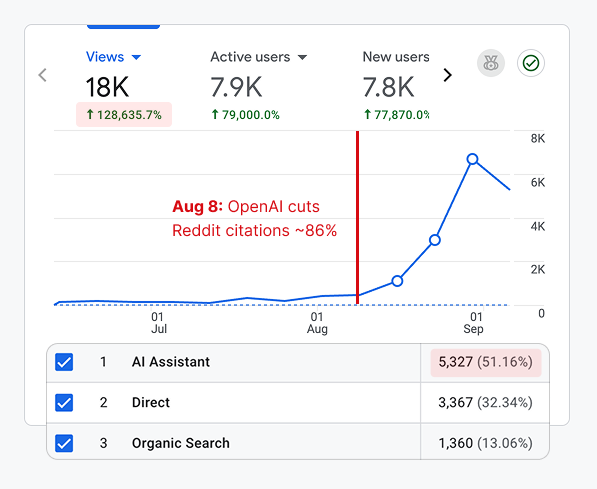This screenshot has width=597, height=489.
Task: Open the medal insights icon
Action: tap(491, 63)
